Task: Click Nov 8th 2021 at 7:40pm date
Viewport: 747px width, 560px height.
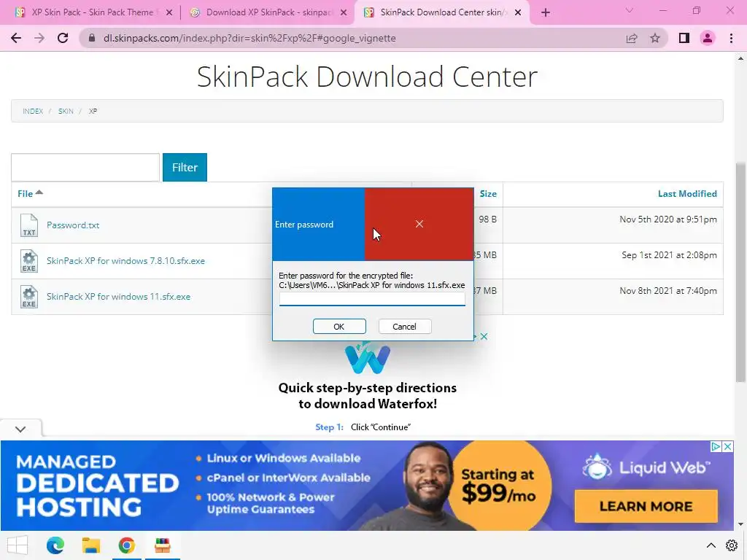Action: (x=668, y=290)
